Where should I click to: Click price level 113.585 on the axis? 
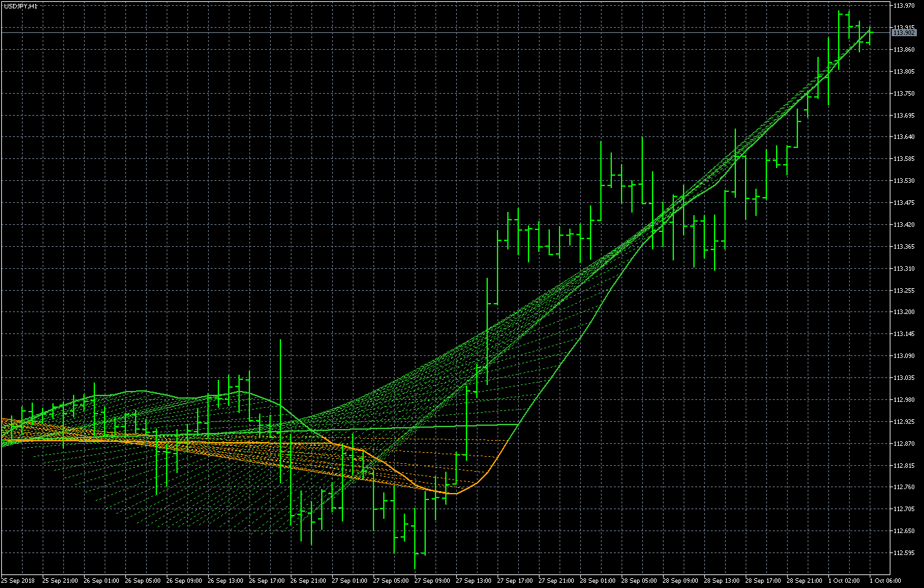(905, 159)
